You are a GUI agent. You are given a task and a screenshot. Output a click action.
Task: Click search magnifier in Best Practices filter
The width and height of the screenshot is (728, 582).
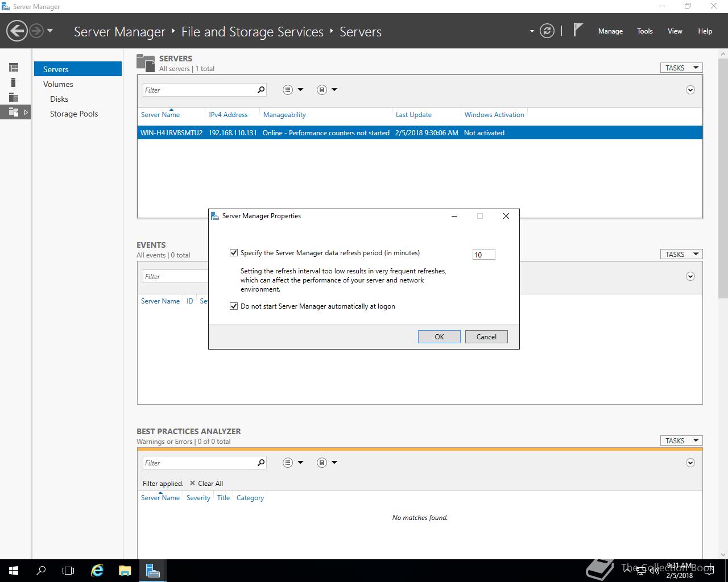(261, 463)
